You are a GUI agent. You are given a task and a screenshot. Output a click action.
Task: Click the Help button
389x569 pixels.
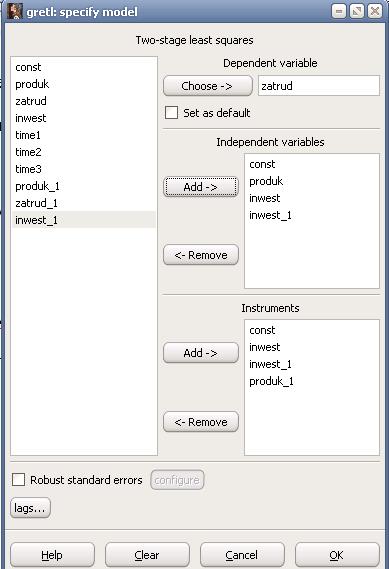[52, 554]
